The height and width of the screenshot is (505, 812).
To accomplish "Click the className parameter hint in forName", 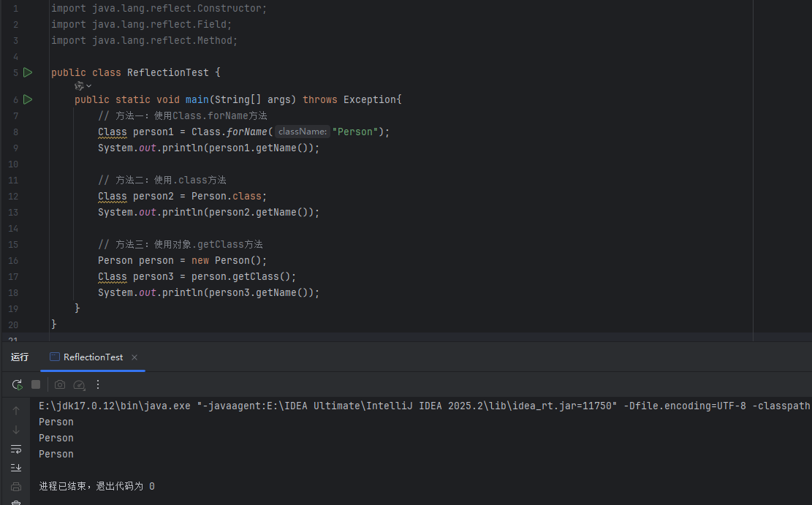I will pyautogui.click(x=303, y=132).
